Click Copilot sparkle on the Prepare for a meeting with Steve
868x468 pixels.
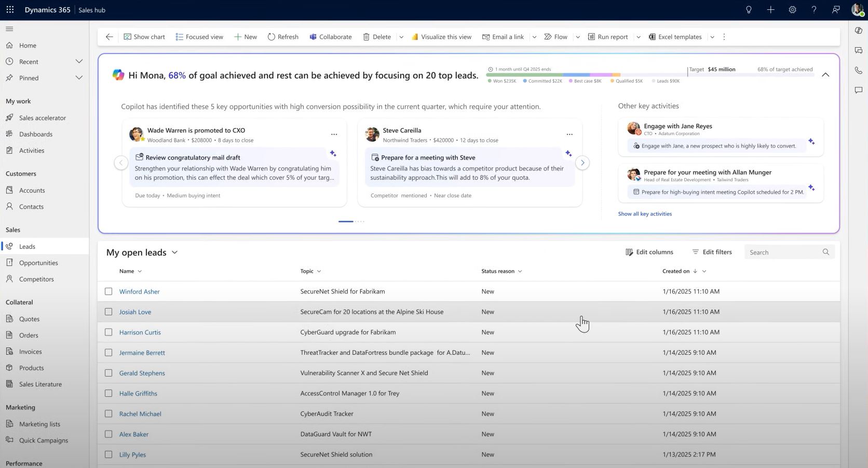click(568, 154)
